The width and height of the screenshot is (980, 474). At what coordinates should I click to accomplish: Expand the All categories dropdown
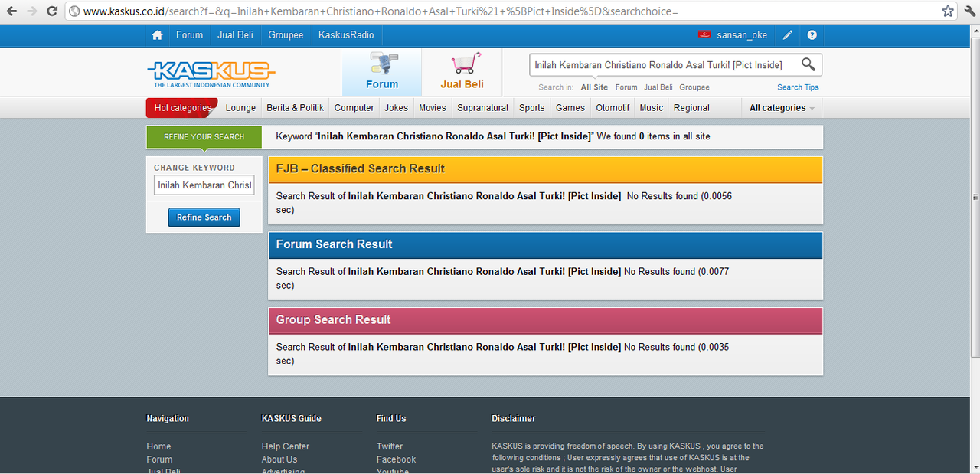[782, 108]
